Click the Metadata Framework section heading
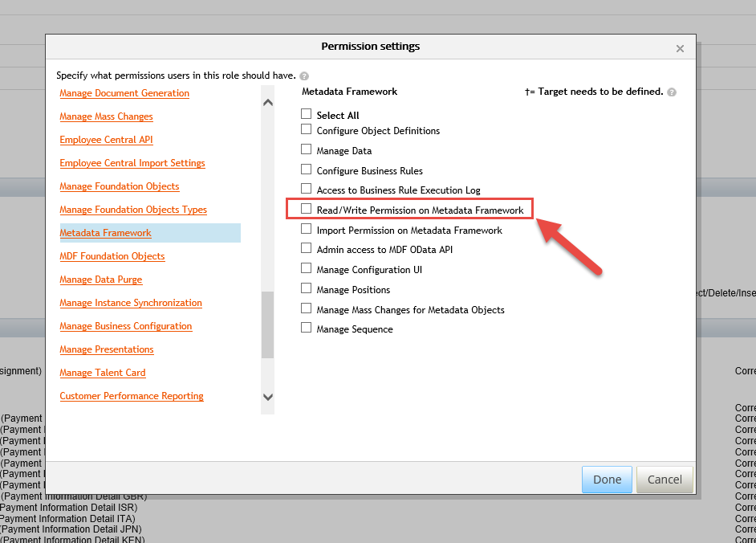The height and width of the screenshot is (543, 756). [x=350, y=92]
